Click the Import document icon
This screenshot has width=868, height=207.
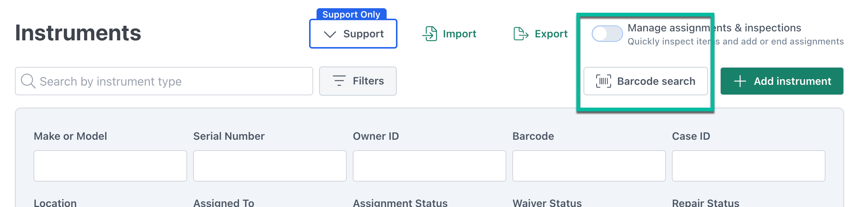coord(430,34)
